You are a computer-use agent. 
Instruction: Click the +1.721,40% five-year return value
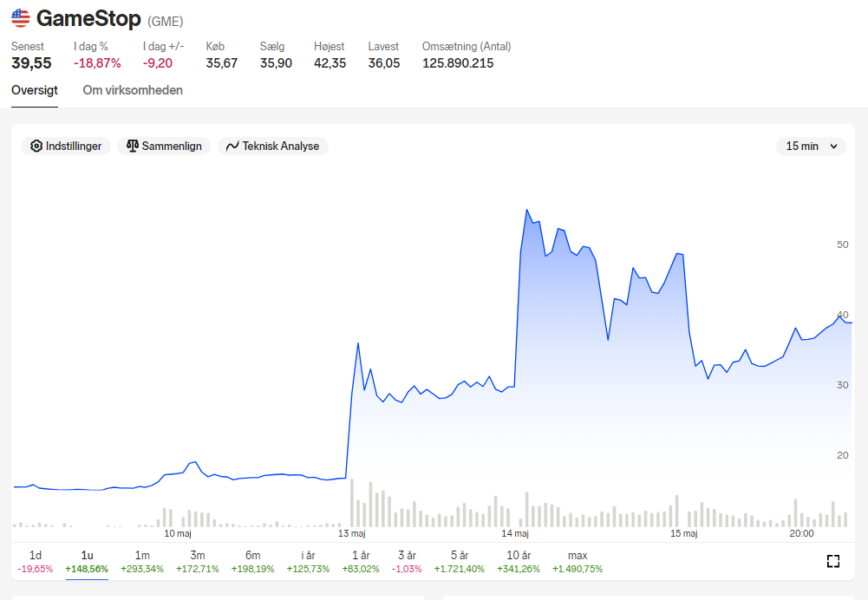coord(460,569)
